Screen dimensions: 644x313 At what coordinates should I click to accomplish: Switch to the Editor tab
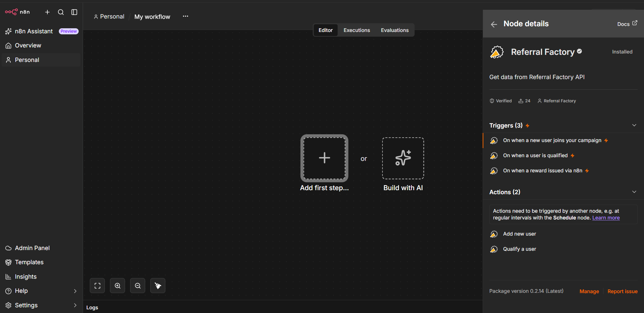click(325, 30)
